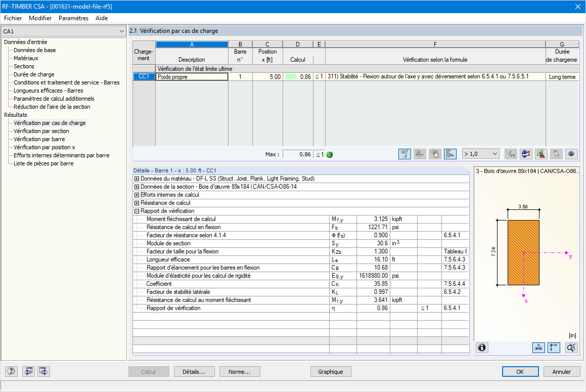The image size is (586, 392).
Task: Click the print report icon in the toolbar
Action: (x=526, y=154)
